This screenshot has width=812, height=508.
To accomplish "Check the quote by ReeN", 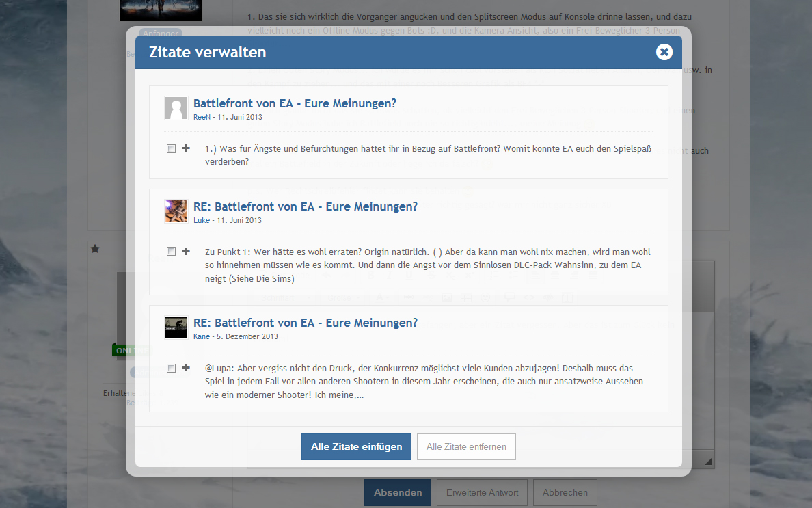I will [x=171, y=148].
